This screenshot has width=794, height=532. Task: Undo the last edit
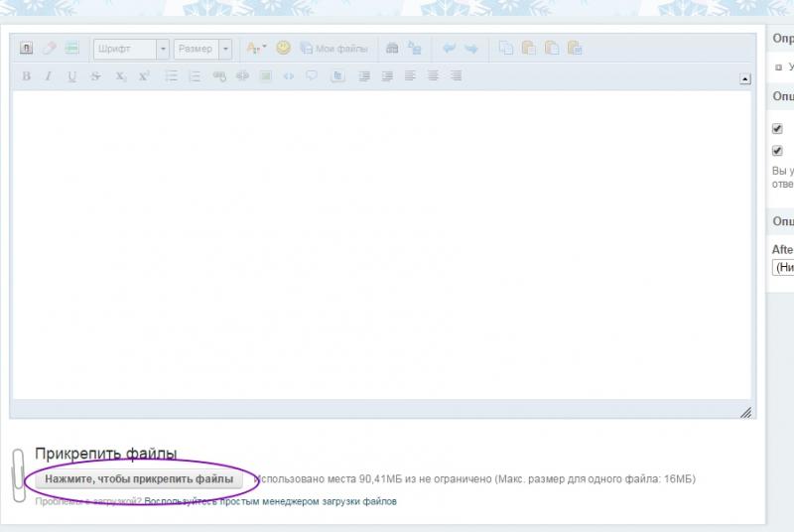click(449, 48)
